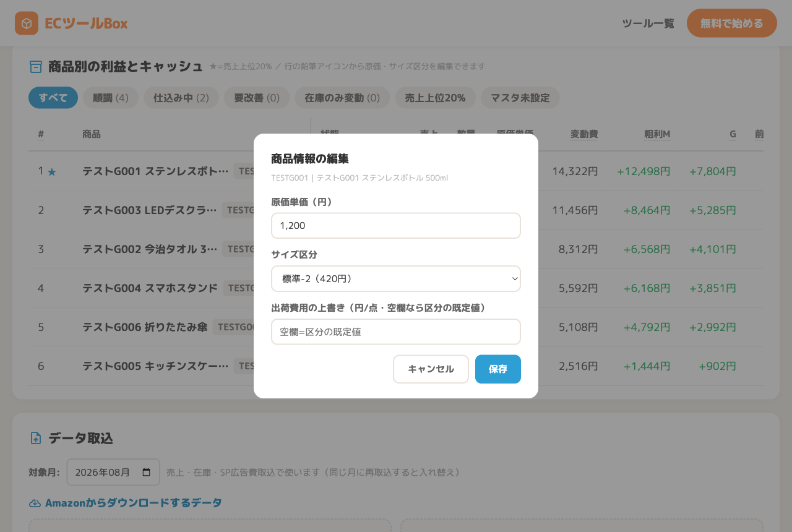This screenshot has height=532, width=792.
Task: Click the archive box icon beside 商品別の利益とキャッシュ
Action: point(36,67)
